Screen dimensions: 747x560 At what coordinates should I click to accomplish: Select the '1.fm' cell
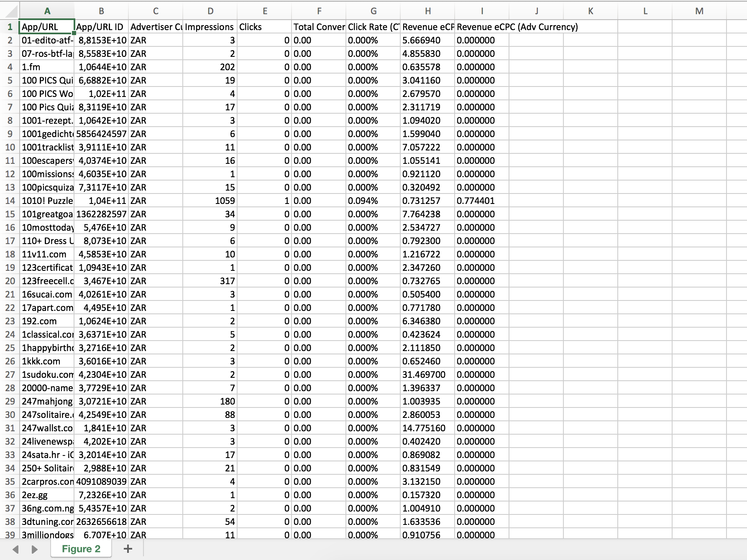coord(47,67)
